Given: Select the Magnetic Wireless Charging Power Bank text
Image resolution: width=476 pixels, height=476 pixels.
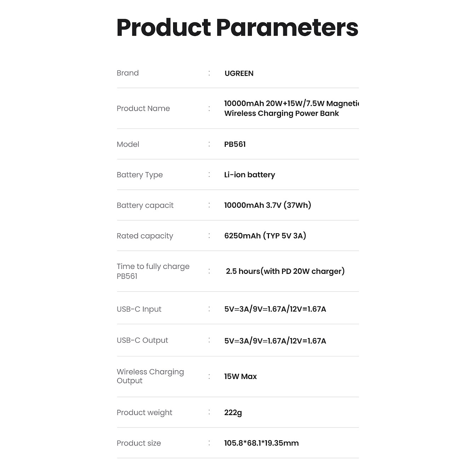Looking at the screenshot, I should point(292,108).
